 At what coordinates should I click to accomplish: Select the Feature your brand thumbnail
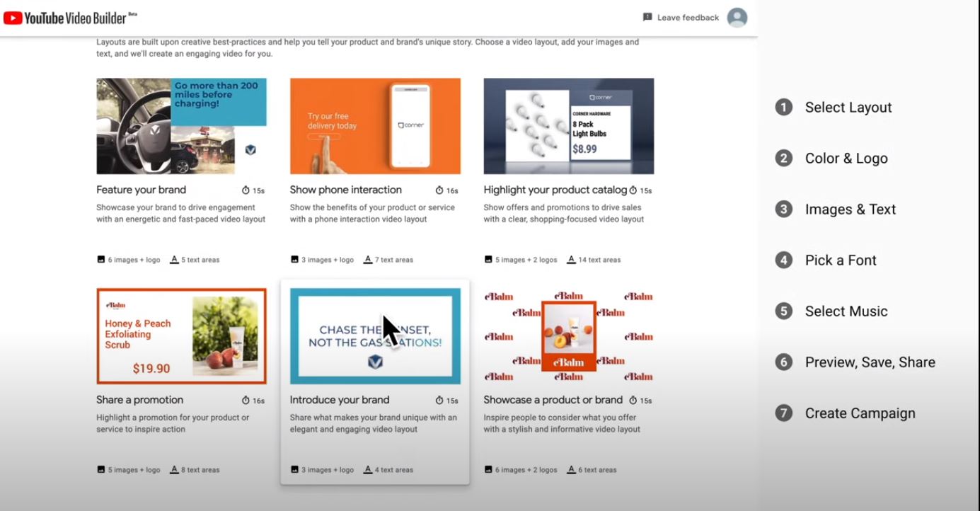pos(181,126)
